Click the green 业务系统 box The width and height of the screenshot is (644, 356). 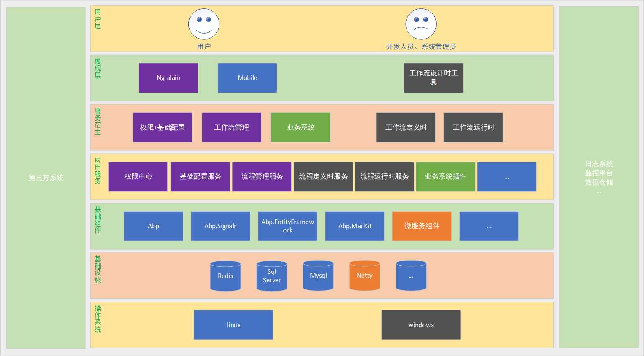(301, 127)
